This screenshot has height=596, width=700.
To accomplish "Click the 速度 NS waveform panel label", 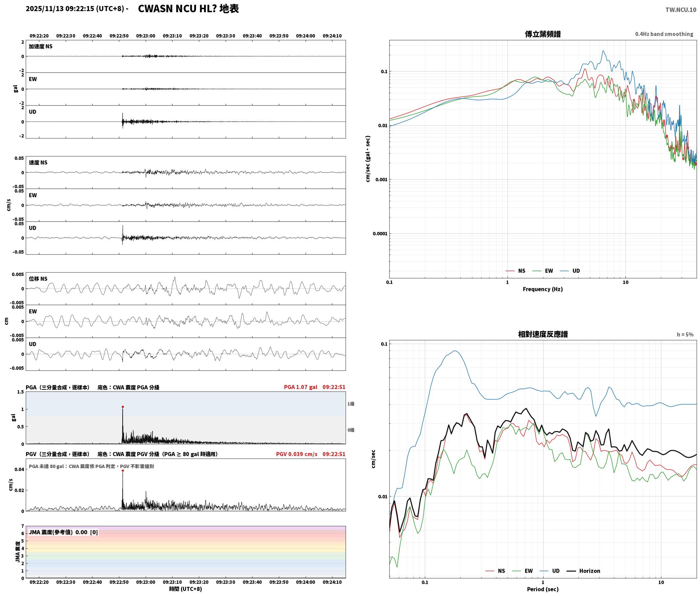I will (x=38, y=163).
